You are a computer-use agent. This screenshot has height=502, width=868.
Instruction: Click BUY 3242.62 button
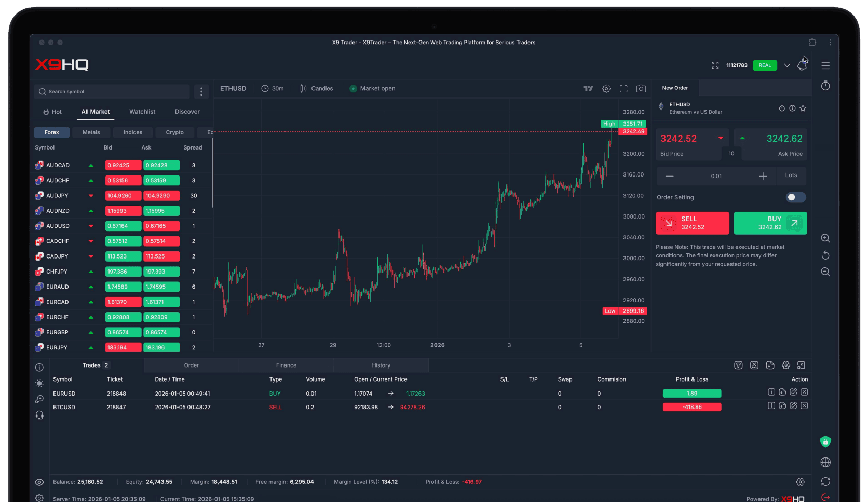(770, 223)
